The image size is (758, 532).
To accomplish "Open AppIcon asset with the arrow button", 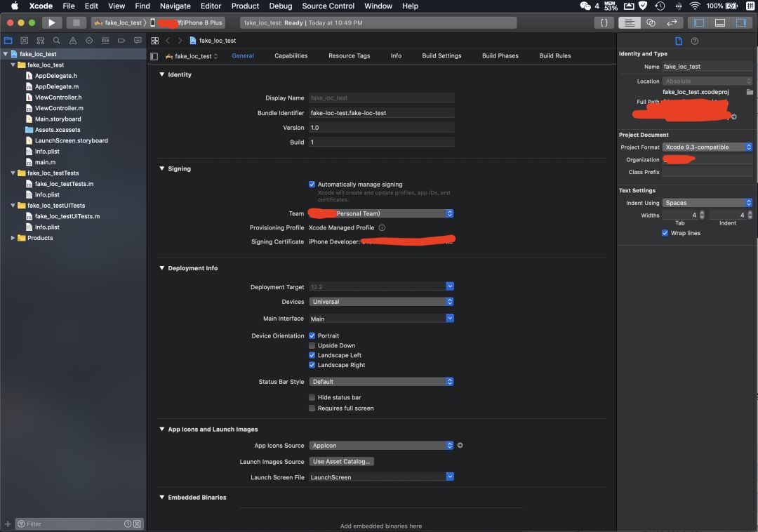I will point(460,446).
